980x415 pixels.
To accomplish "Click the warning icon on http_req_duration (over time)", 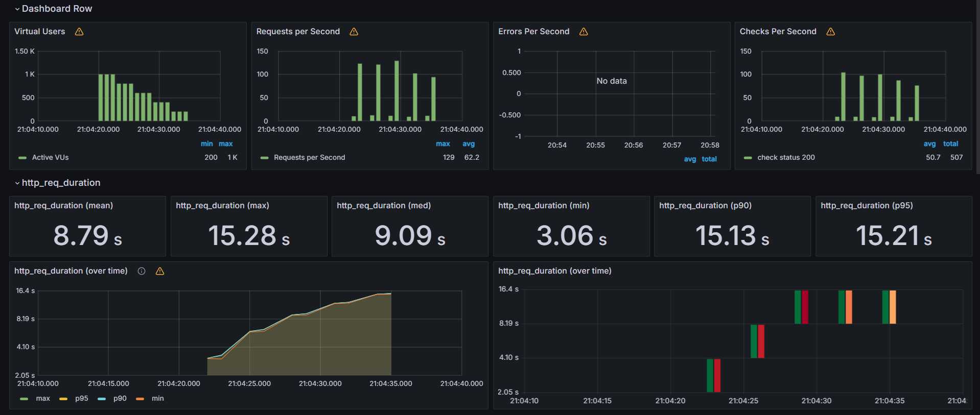I will [x=160, y=271].
